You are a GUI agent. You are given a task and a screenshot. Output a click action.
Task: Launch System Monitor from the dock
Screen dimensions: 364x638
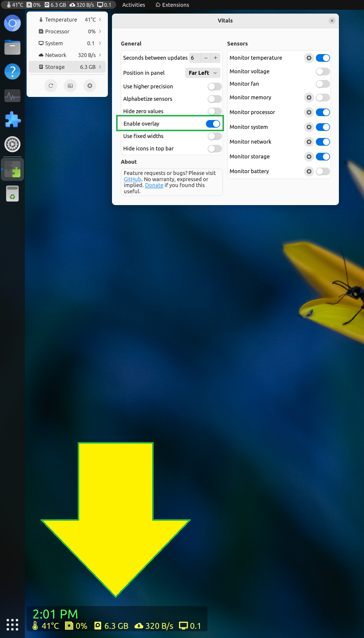click(12, 96)
